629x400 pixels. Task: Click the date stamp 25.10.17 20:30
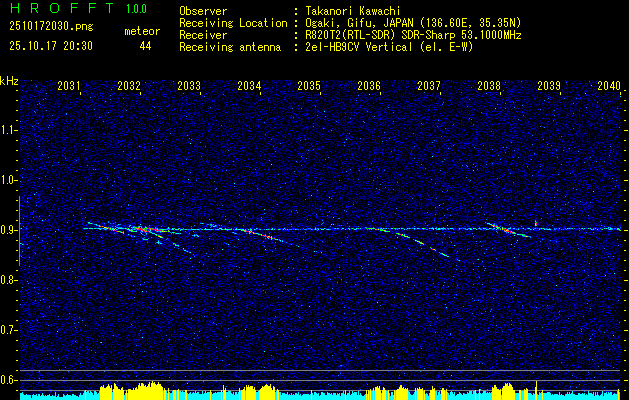click(51, 46)
